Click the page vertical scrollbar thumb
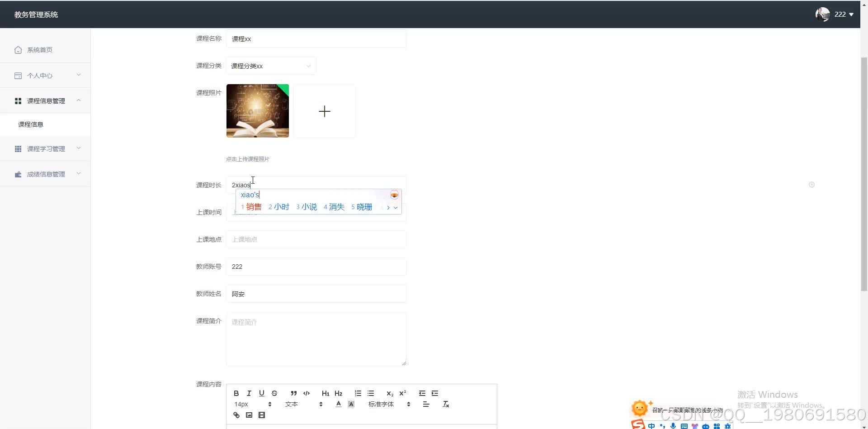868x429 pixels. coord(864,174)
